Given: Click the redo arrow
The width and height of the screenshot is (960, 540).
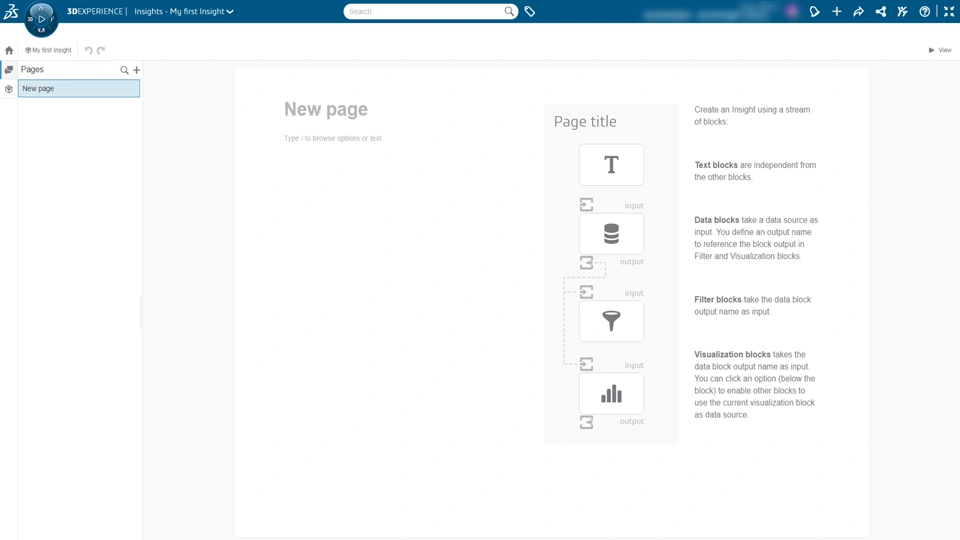Looking at the screenshot, I should point(101,50).
